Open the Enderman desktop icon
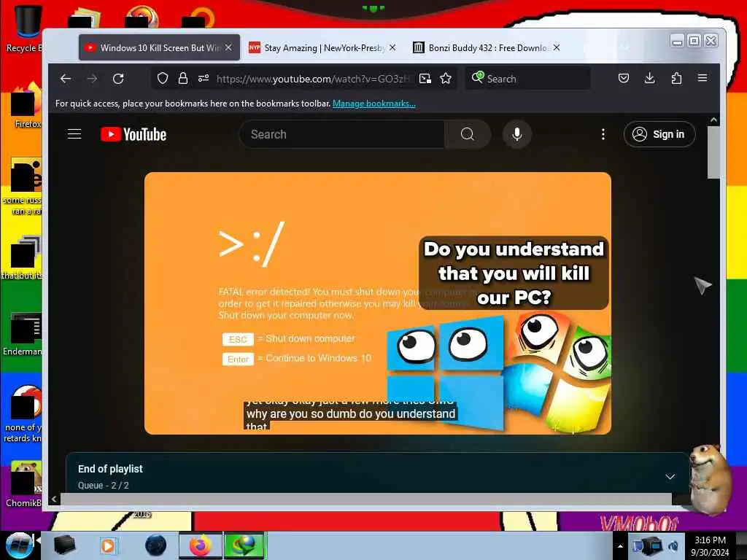Viewport: 747px width, 560px height. tap(24, 333)
